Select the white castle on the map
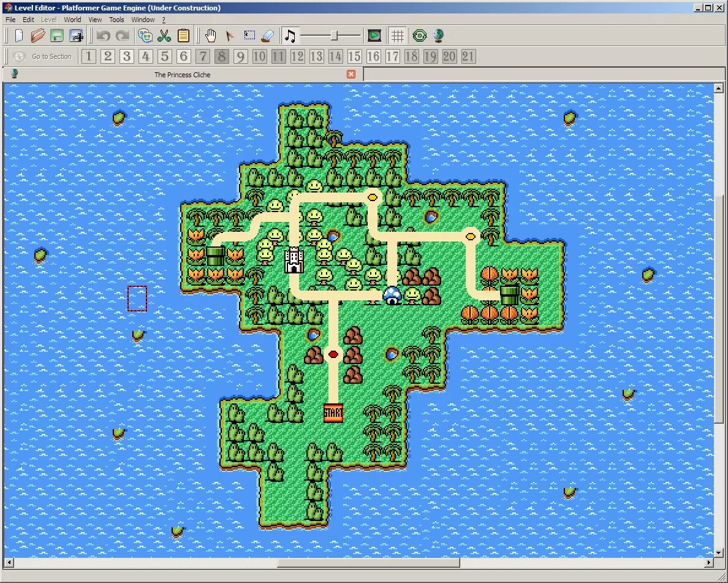The image size is (728, 583). [294, 260]
